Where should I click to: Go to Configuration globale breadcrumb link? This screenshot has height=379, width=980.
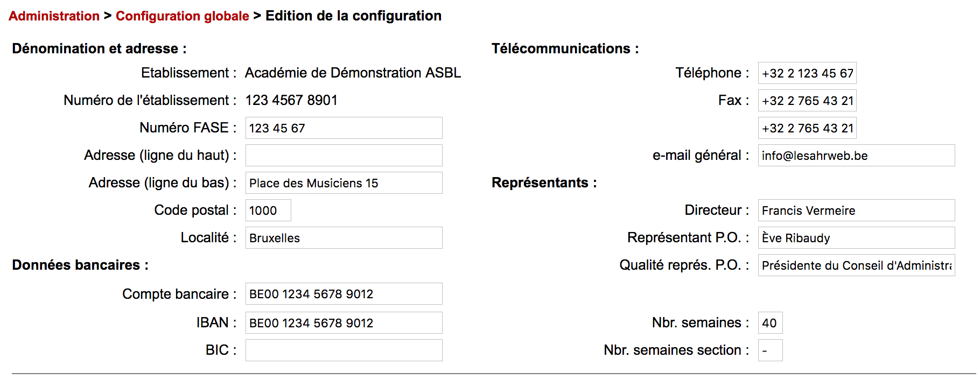click(x=182, y=16)
